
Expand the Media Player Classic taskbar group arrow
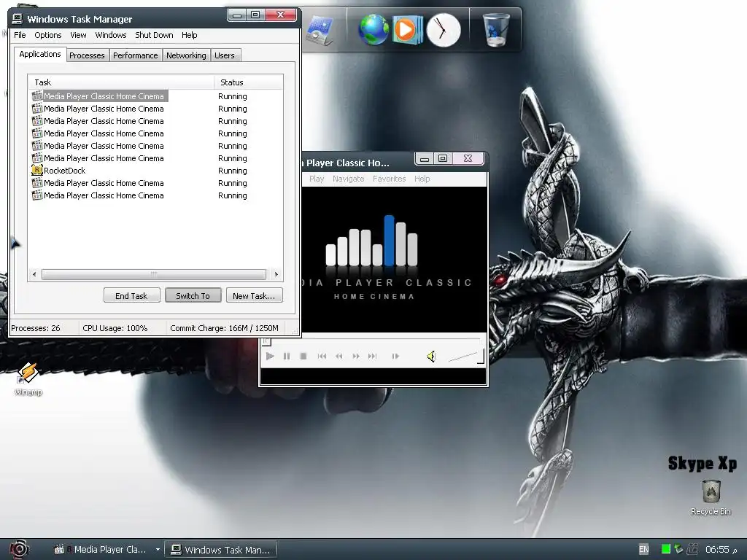coord(158,549)
